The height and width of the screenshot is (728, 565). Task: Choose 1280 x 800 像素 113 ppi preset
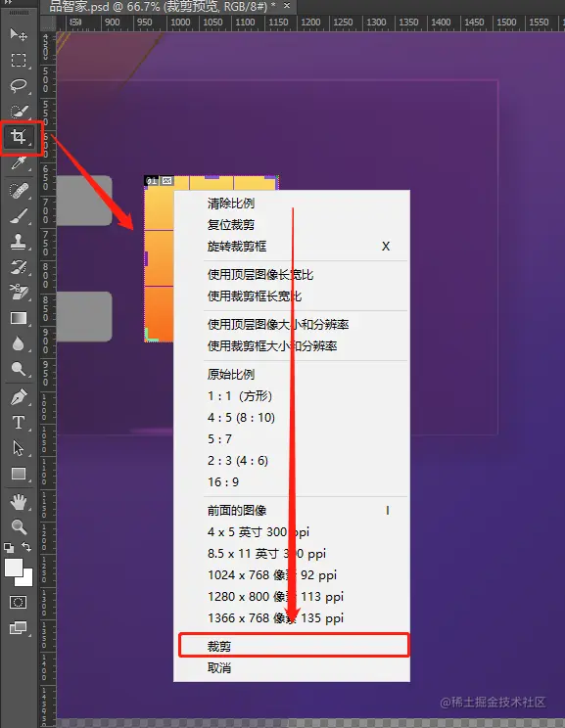292,597
